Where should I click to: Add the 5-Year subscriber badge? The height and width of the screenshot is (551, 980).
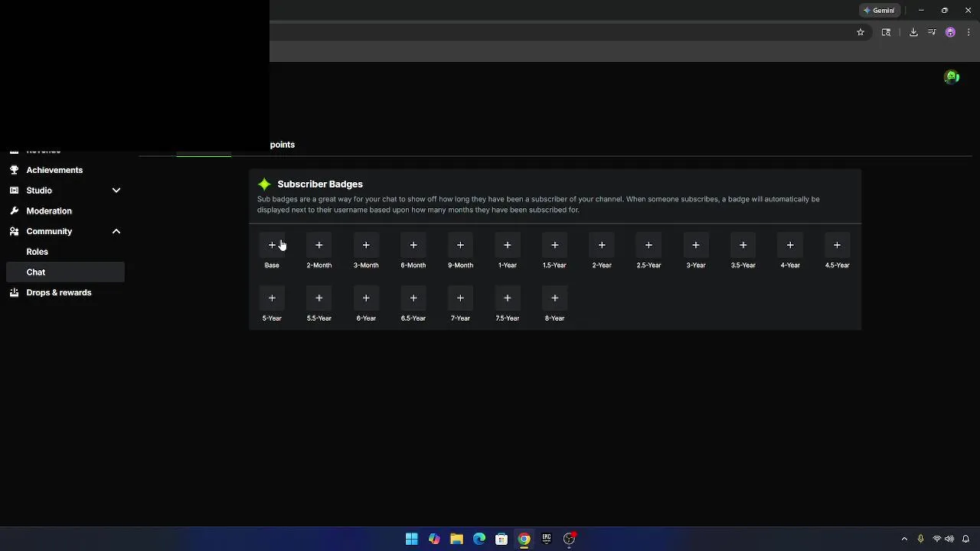click(272, 298)
